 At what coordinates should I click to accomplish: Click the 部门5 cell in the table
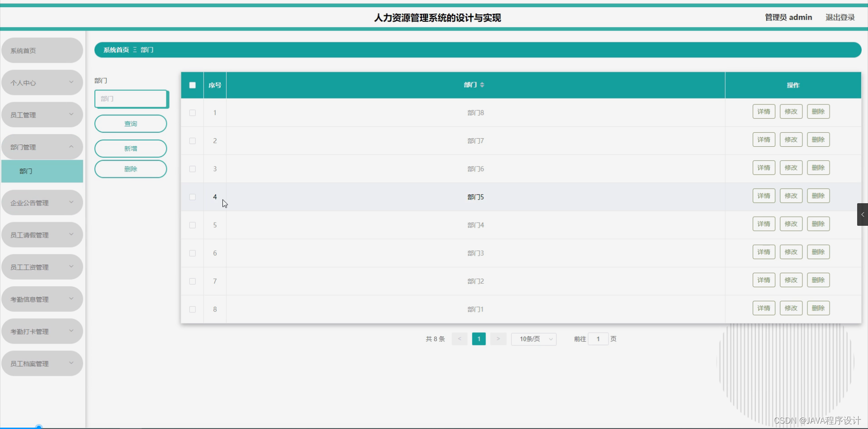(x=476, y=197)
